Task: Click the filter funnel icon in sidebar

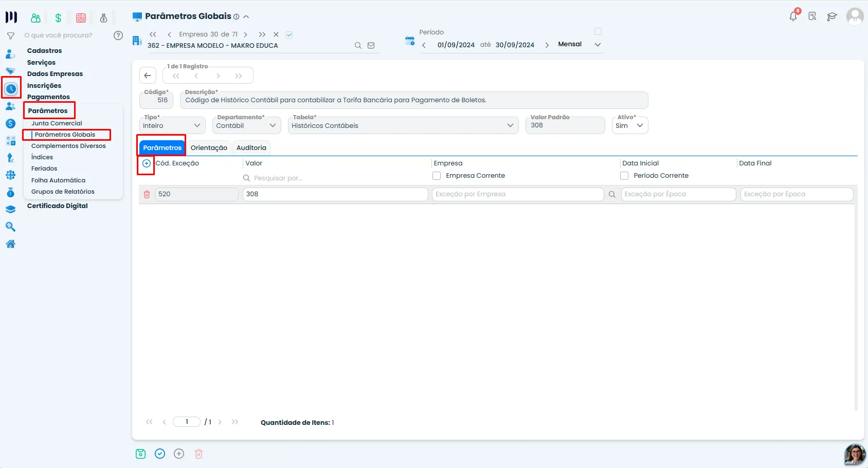Action: (x=10, y=36)
